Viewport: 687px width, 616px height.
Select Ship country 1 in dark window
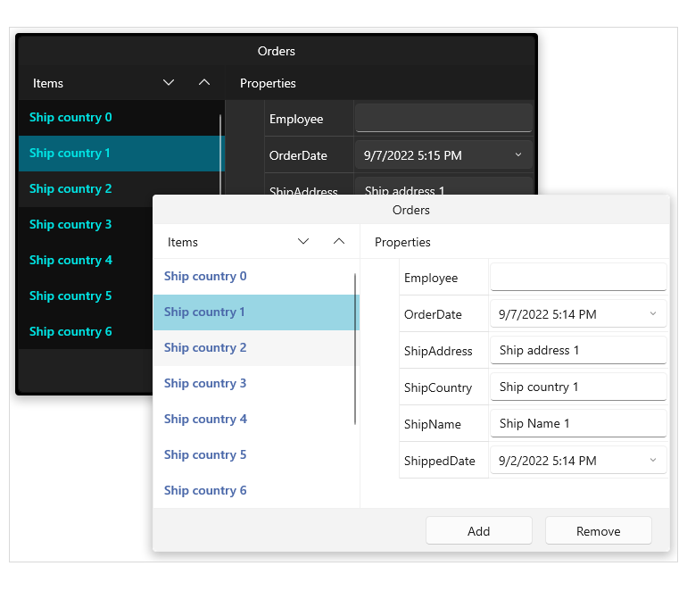pos(122,154)
